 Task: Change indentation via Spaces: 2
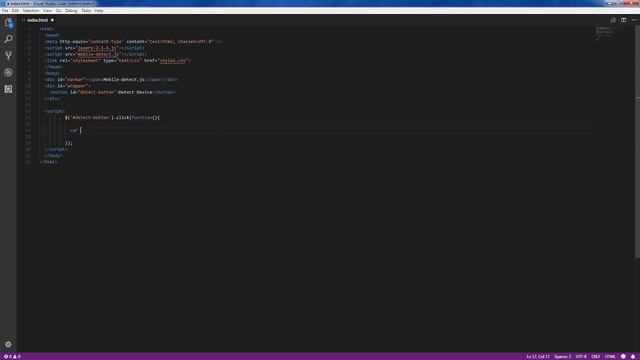562,357
